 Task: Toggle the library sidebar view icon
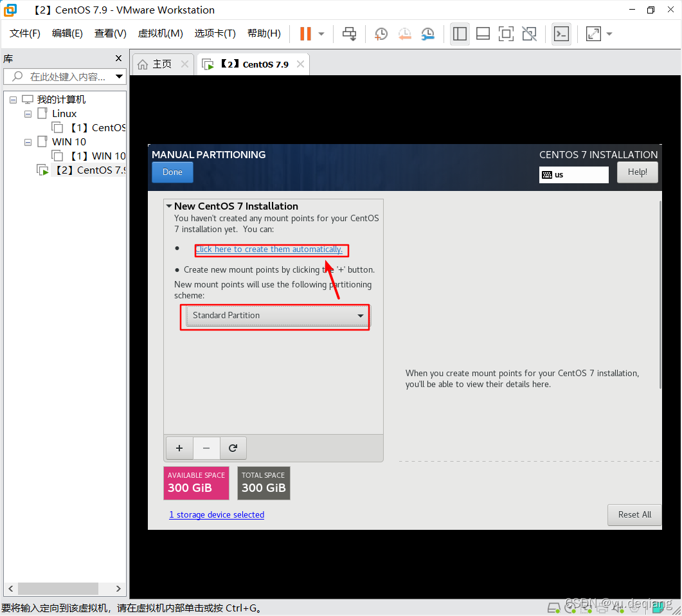coord(460,33)
